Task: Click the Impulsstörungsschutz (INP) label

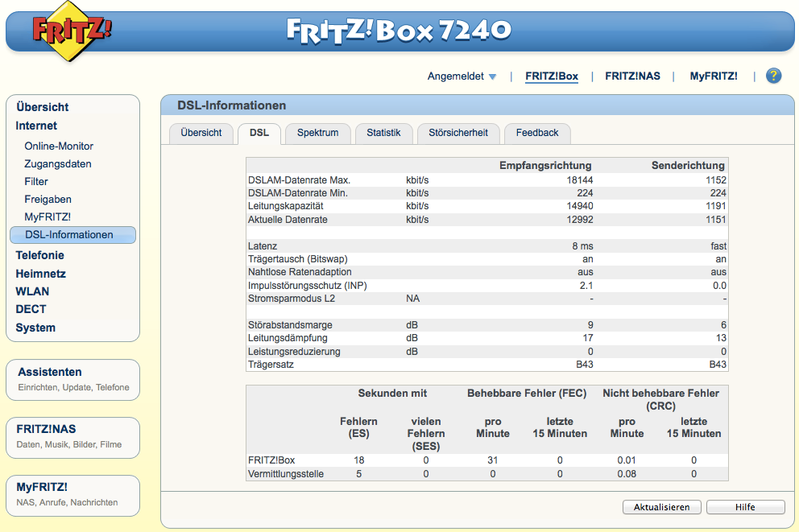Action: (307, 286)
